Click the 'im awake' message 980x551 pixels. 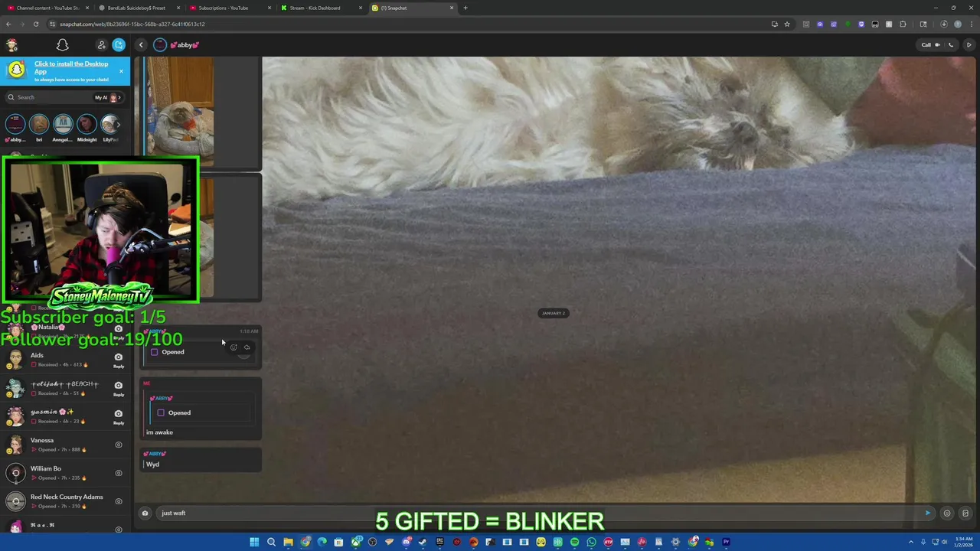click(159, 432)
